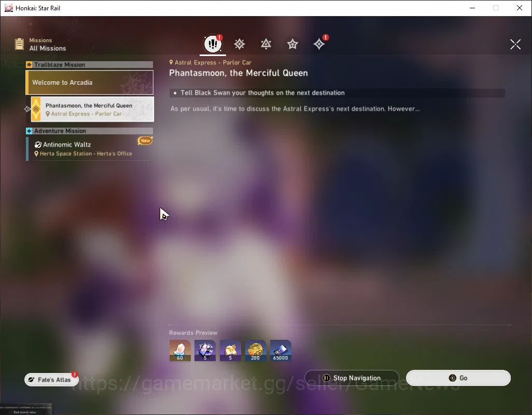
Task: Click Stop Navigation button
Action: (352, 378)
